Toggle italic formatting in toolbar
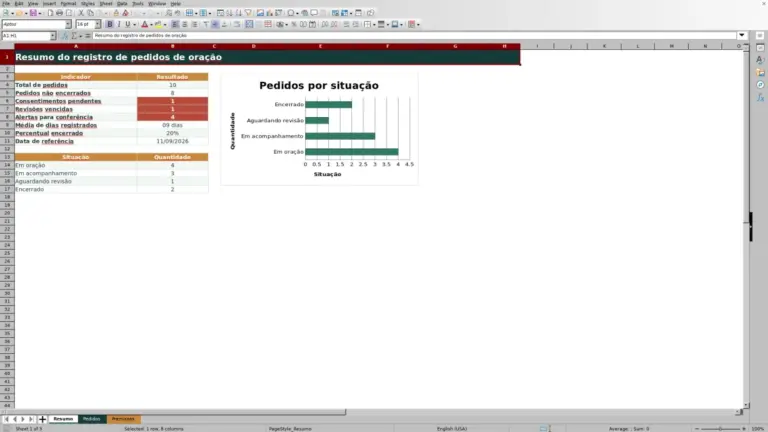The width and height of the screenshot is (768, 432). 119,24
